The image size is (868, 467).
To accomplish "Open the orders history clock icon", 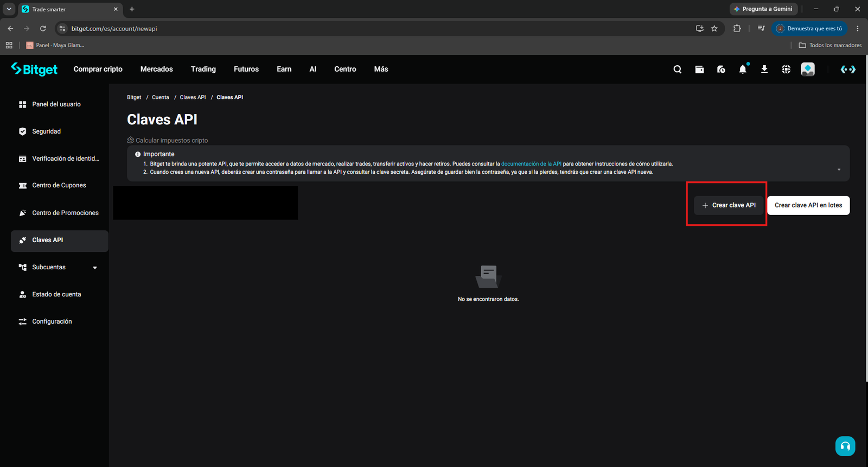I will (721, 70).
